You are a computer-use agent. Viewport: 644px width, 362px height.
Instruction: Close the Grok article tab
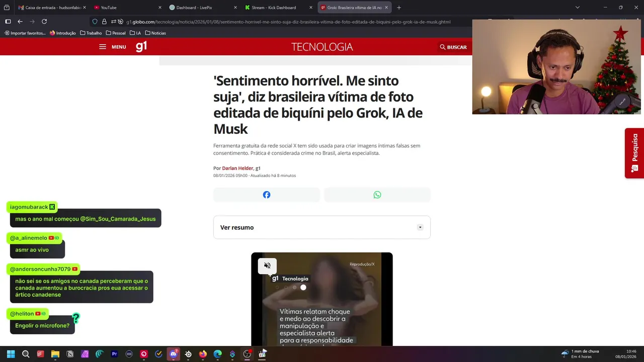[x=386, y=8]
